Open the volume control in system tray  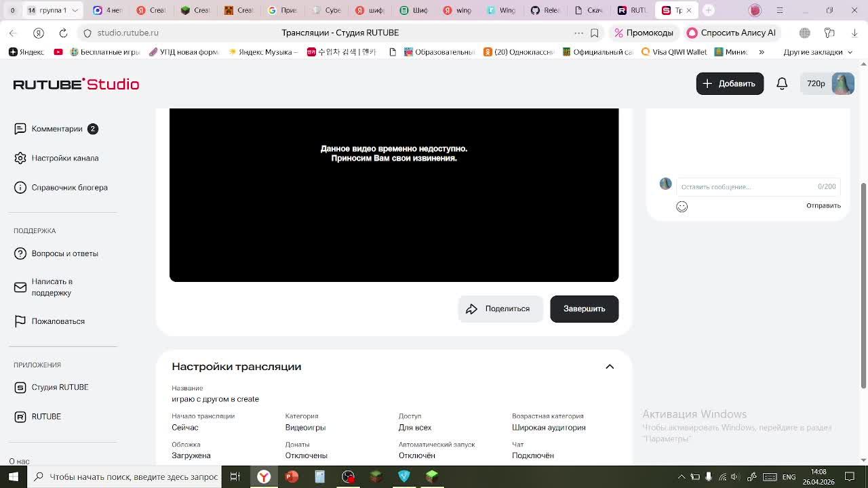[x=735, y=476]
